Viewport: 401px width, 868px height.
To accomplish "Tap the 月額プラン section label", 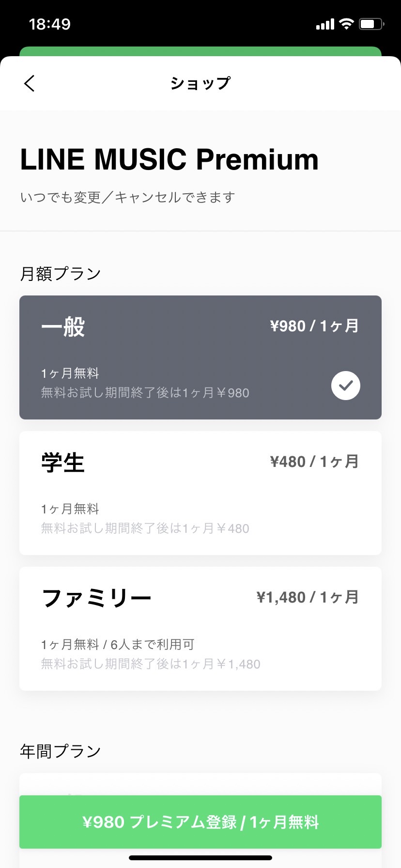I will tap(61, 274).
